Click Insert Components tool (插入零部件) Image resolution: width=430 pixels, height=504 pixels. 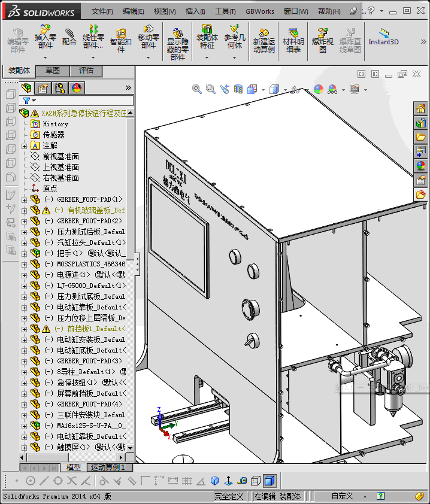coord(45,37)
